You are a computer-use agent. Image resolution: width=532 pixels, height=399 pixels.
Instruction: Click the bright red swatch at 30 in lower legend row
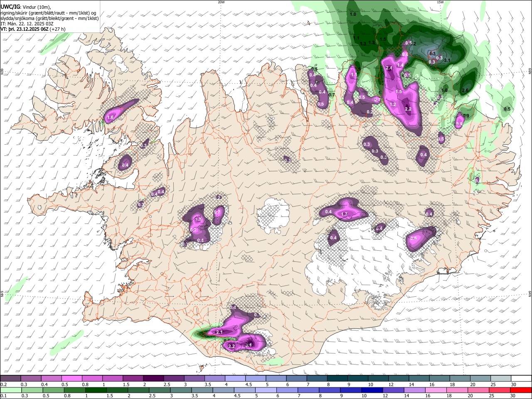[521, 390]
